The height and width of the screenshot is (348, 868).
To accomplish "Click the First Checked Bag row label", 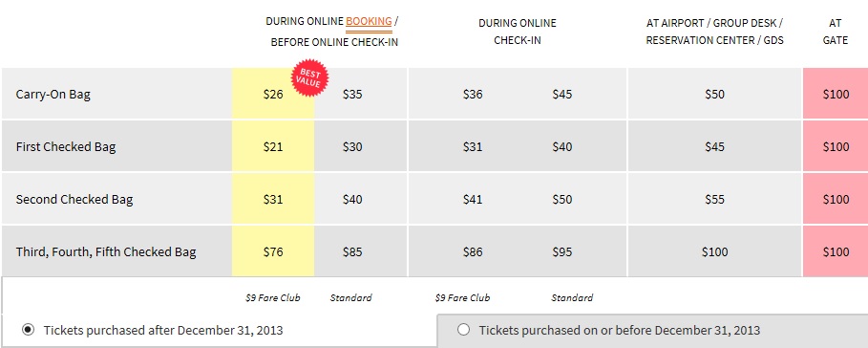I will (66, 147).
